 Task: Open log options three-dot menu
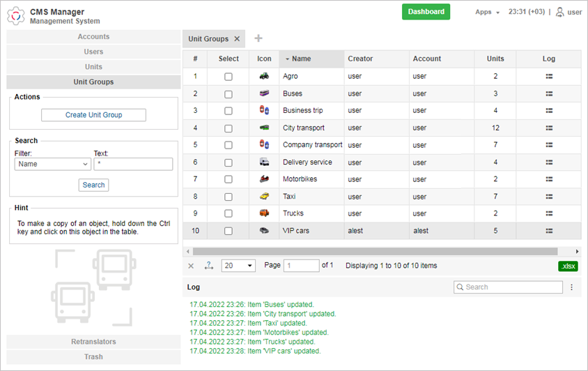point(572,287)
